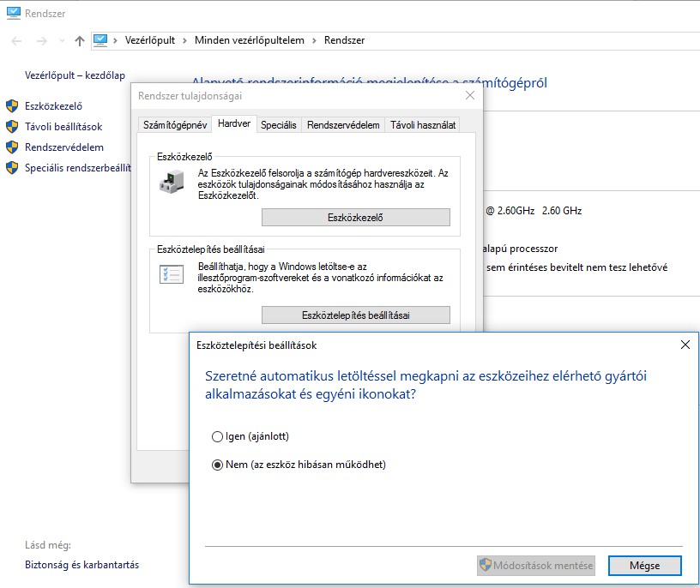Go forward with the right arrow

tap(41, 41)
